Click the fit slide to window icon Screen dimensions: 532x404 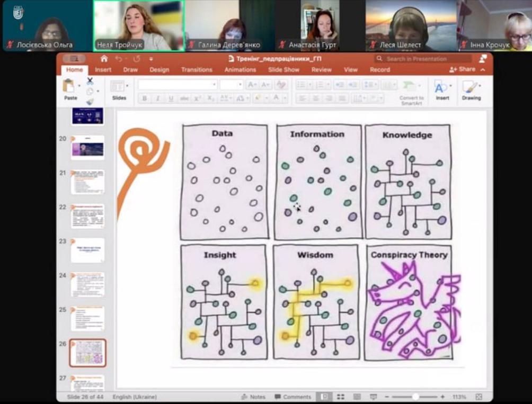[478, 397]
